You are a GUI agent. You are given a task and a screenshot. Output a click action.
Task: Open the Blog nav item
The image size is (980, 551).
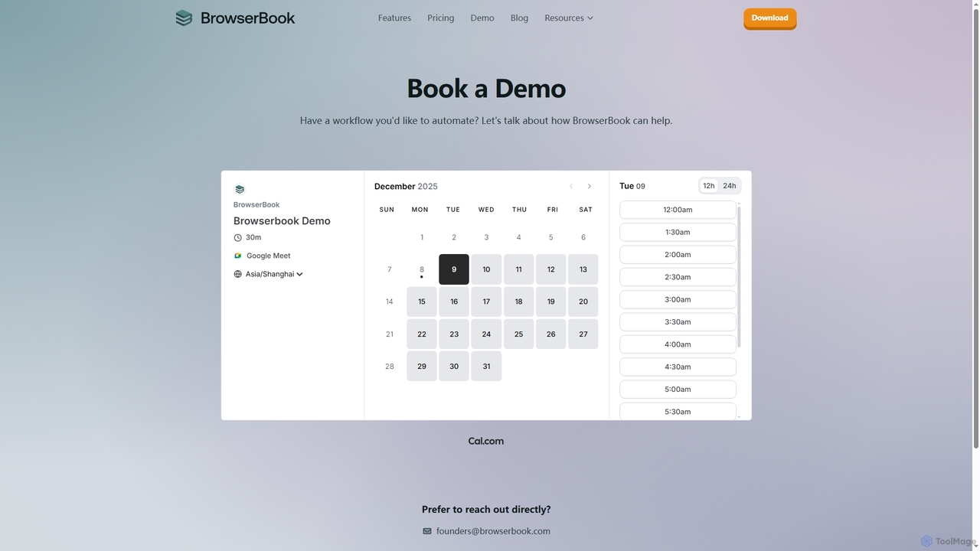point(519,18)
